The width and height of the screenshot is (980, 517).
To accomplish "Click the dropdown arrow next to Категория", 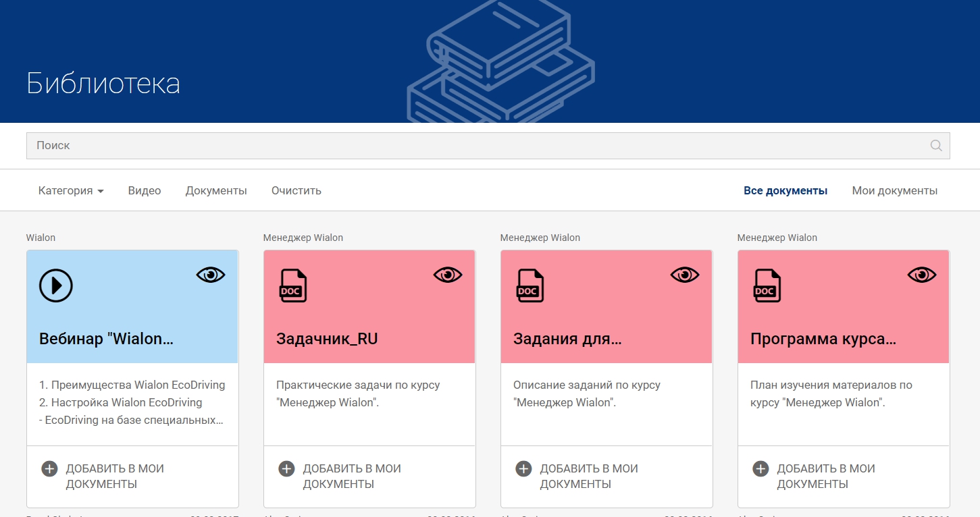I will coord(101,190).
